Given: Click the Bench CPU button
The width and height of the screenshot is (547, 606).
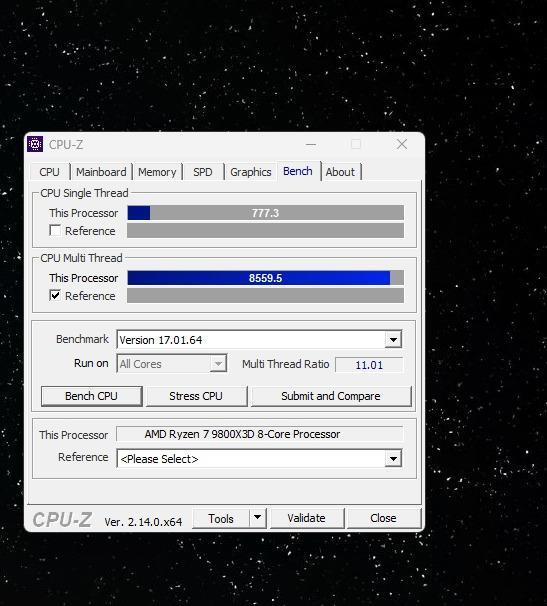Looking at the screenshot, I should pos(92,396).
